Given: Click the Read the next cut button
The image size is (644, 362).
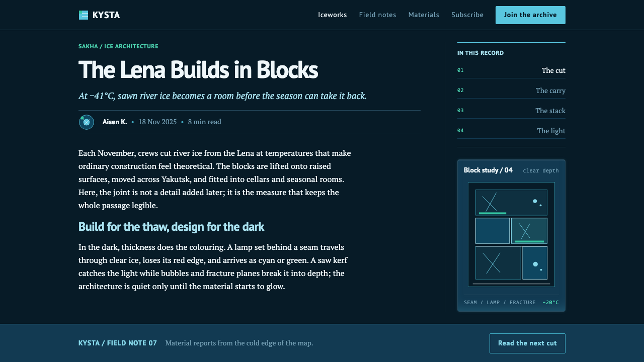Looking at the screenshot, I should coord(527,343).
